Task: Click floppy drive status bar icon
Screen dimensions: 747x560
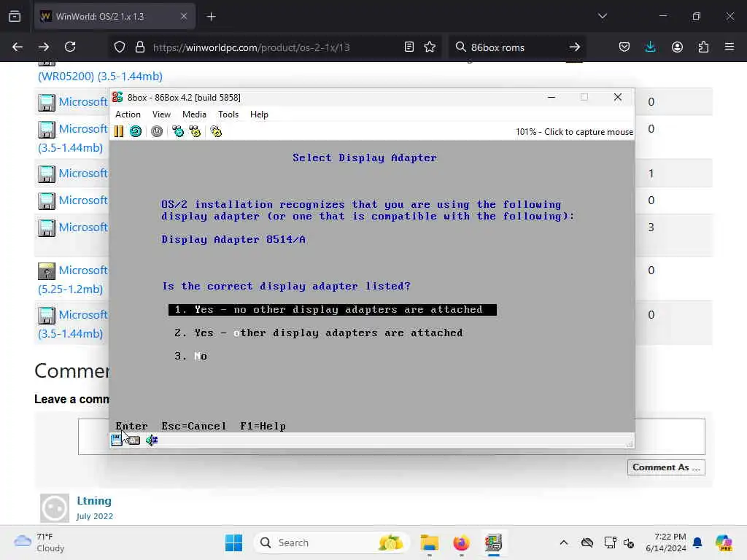Action: pyautogui.click(x=117, y=440)
